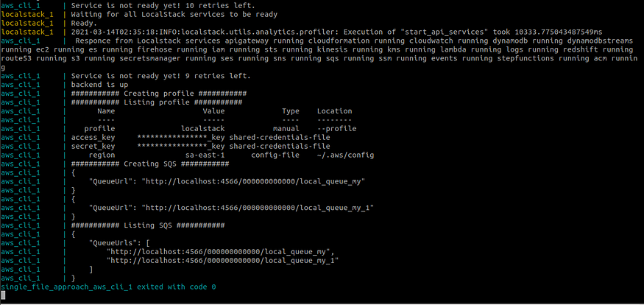Click "single_file_approach_aws_cli_1 exited with code 0"
Screen dimensions: 644x305
[x=108, y=287]
